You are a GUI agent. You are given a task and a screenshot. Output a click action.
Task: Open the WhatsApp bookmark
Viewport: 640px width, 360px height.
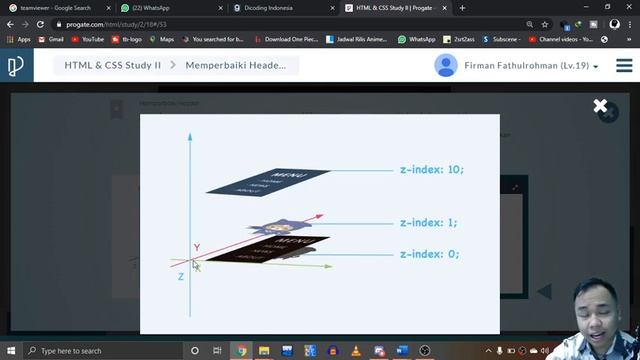tap(416, 39)
